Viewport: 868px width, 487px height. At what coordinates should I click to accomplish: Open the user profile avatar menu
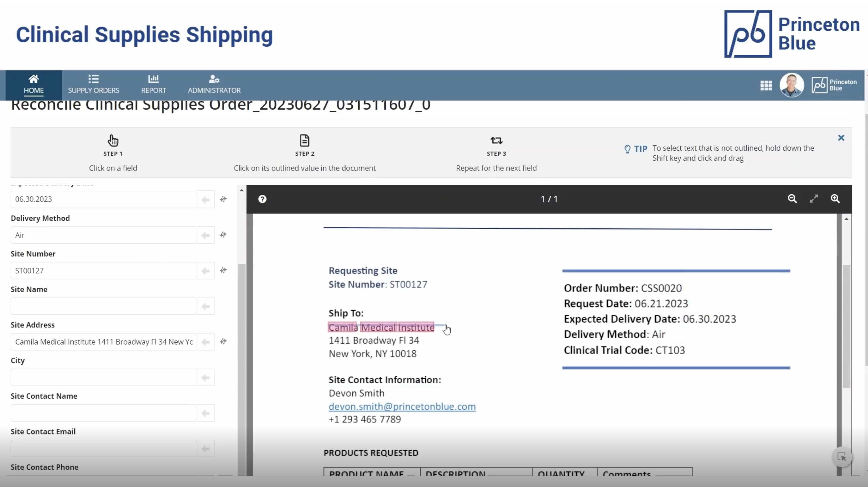[x=791, y=85]
